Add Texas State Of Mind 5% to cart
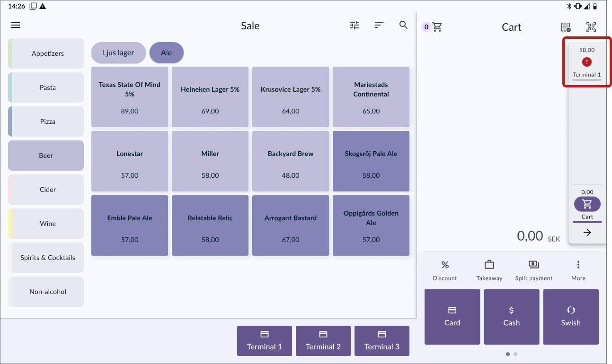The height and width of the screenshot is (364, 612). pos(130,97)
